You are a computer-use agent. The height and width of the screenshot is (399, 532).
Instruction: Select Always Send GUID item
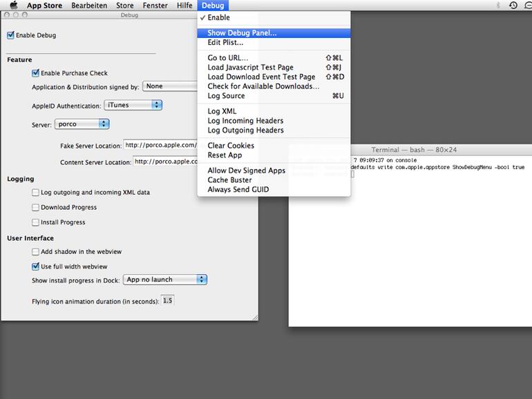(274, 190)
